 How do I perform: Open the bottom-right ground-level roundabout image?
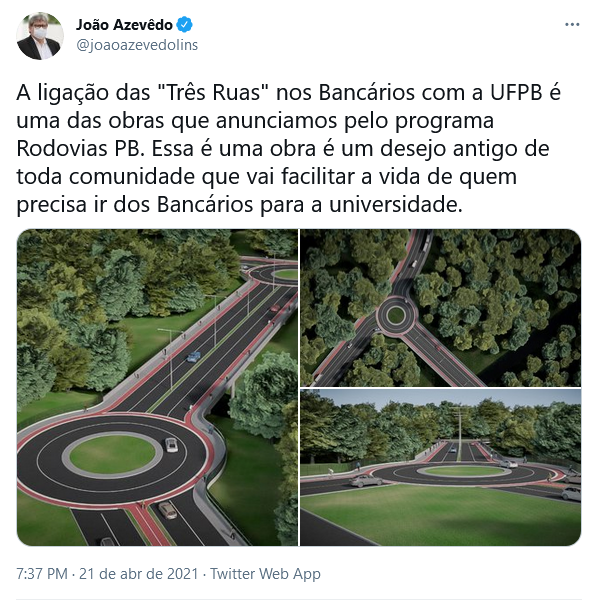pos(440,467)
